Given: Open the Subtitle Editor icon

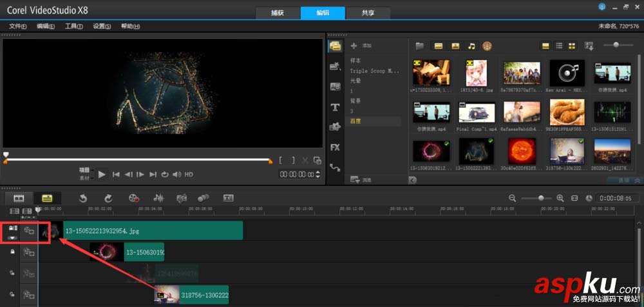Looking at the screenshot, I should point(229,199).
